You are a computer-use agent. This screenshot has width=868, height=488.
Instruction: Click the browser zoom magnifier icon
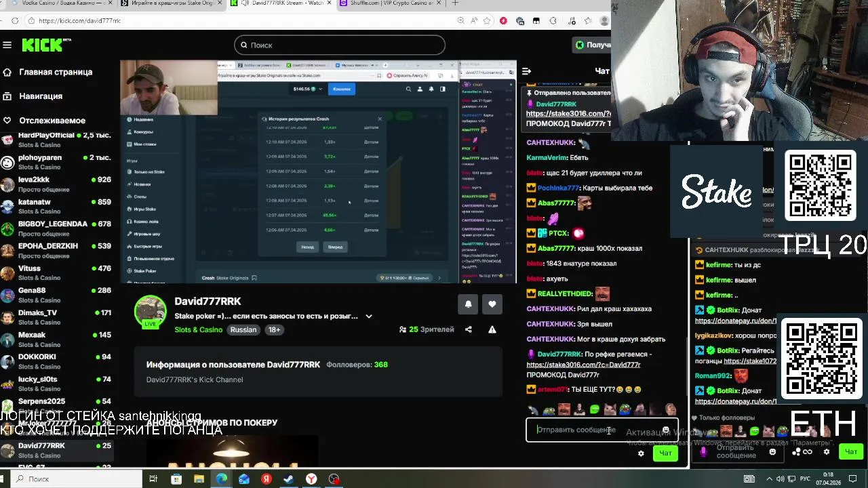[x=461, y=21]
